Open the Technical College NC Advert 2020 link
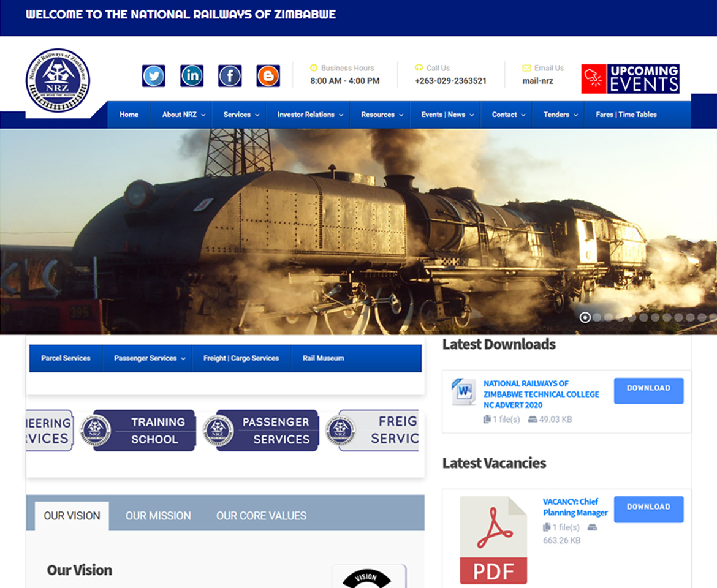This screenshot has width=717, height=588. tap(541, 394)
